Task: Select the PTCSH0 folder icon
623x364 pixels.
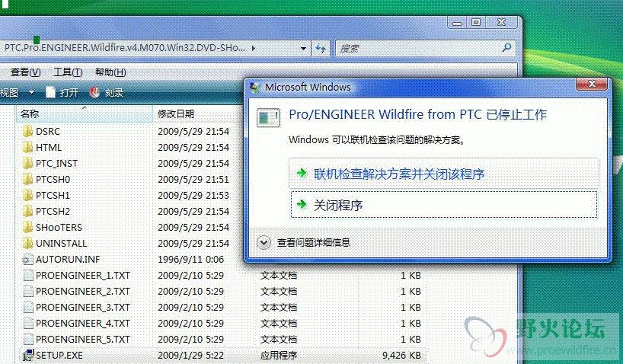Action: tap(27, 179)
